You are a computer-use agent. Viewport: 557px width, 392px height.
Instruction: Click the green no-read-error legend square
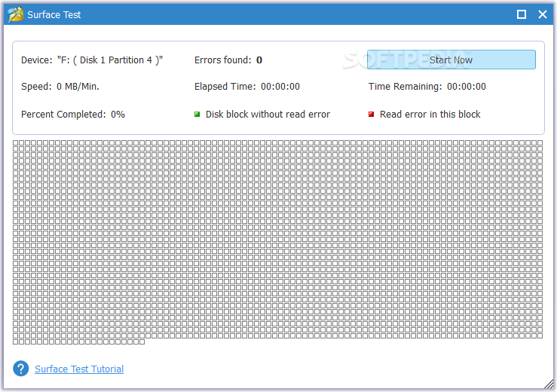click(x=197, y=114)
